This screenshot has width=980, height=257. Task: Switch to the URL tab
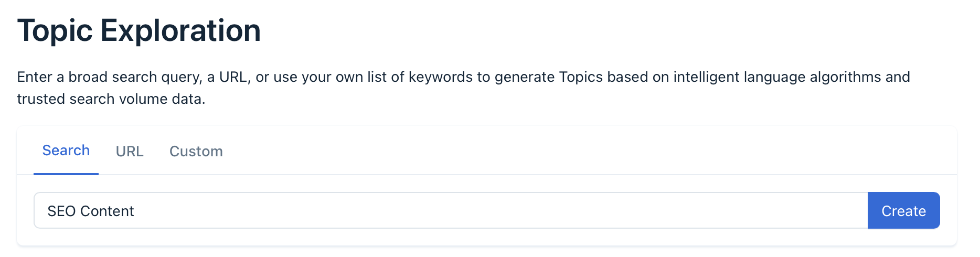click(x=130, y=151)
